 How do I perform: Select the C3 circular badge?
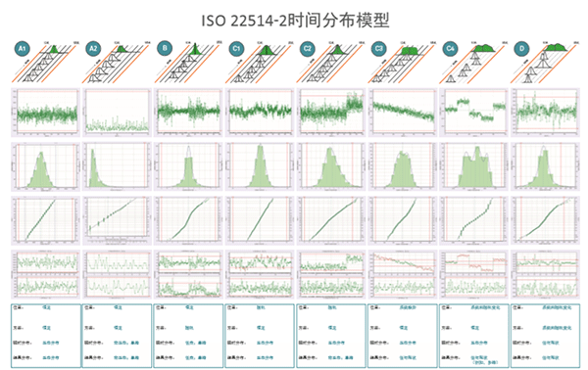pos(378,48)
